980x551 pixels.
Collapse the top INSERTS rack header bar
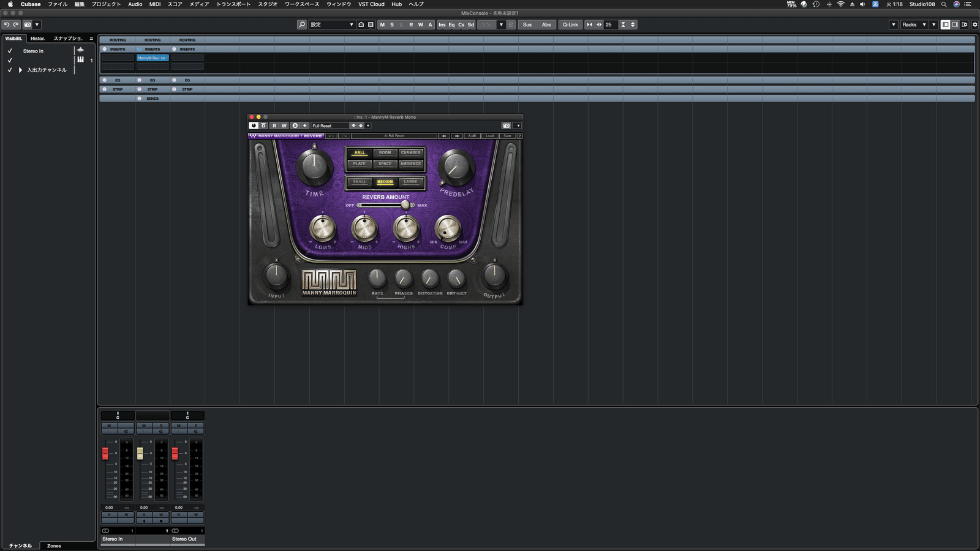click(537, 49)
